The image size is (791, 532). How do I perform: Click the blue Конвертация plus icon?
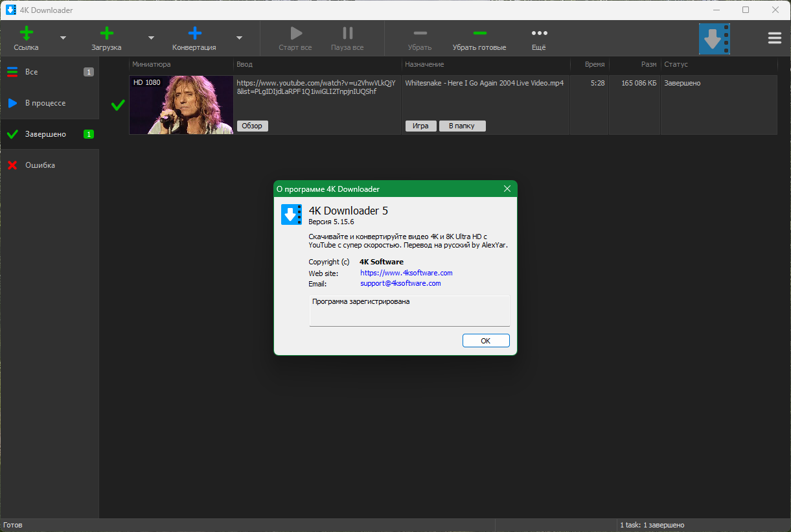(x=194, y=32)
